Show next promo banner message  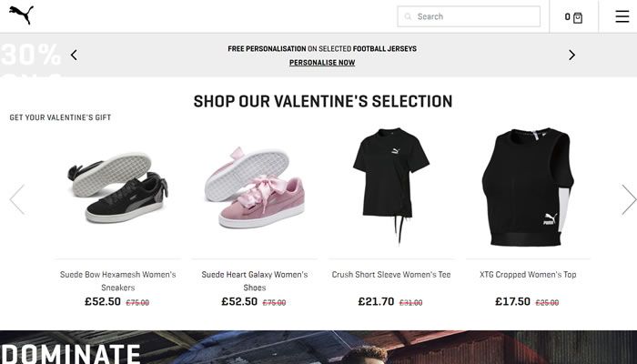[571, 55]
